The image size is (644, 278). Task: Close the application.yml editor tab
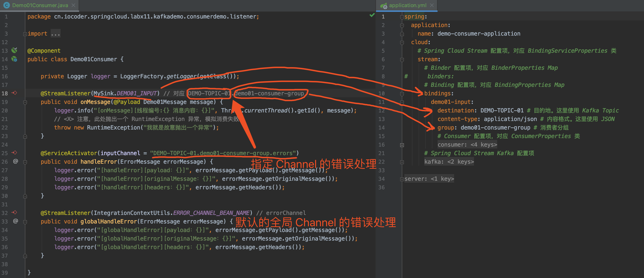[x=432, y=5]
